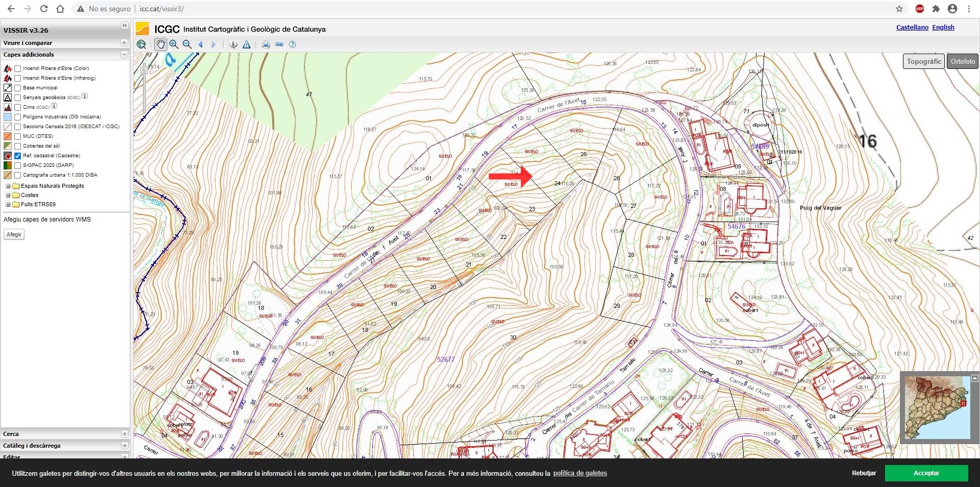Click the Acceptar cookies button
Screen dimensions: 980x487
click(926, 473)
